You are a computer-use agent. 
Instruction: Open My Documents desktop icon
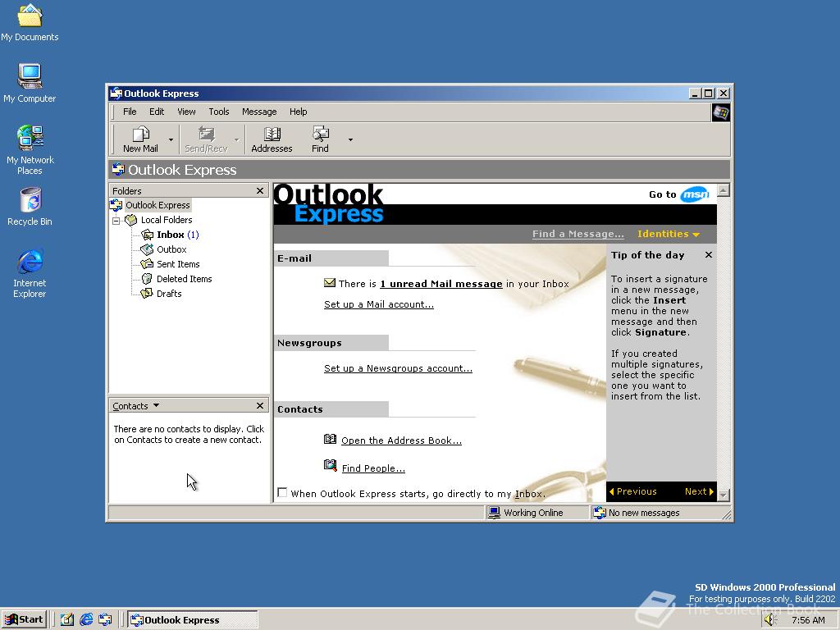[x=30, y=15]
